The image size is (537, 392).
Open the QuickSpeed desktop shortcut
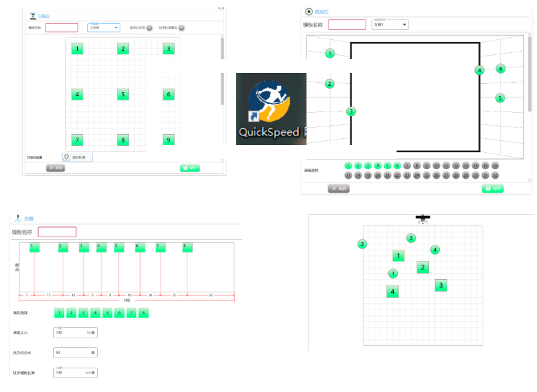point(271,109)
